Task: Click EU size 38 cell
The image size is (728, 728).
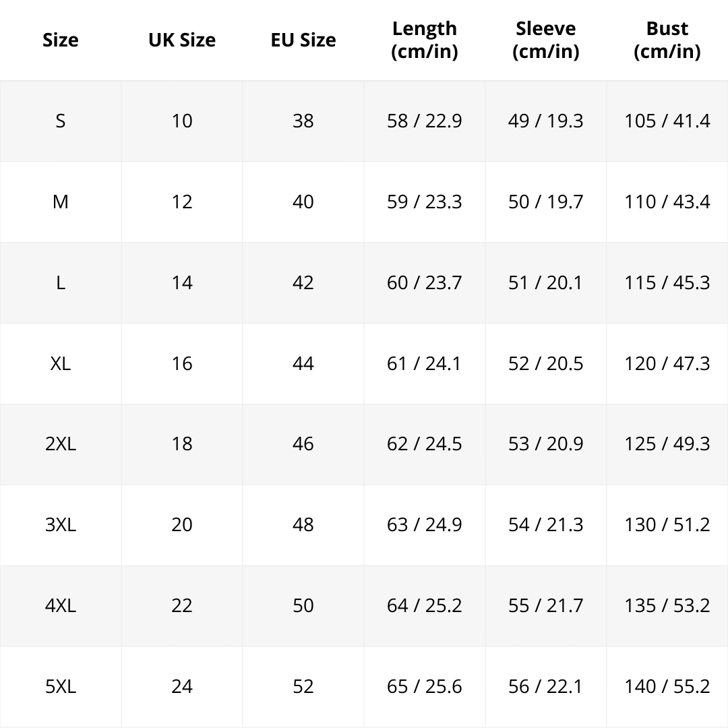Action: click(x=303, y=121)
